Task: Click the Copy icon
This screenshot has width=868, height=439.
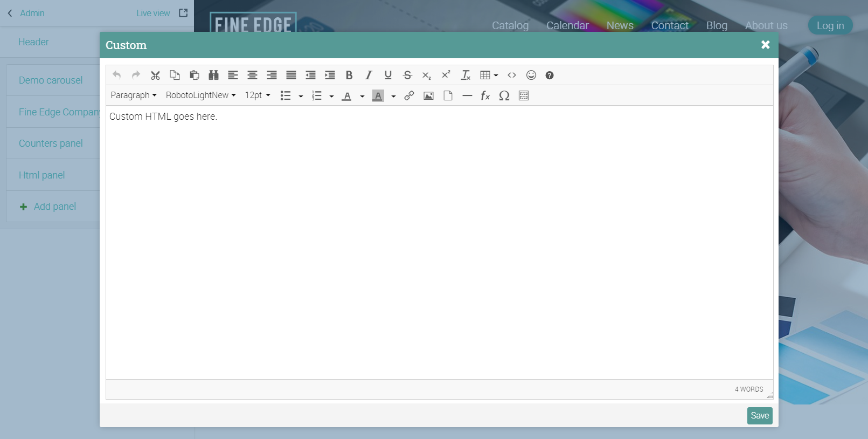Action: click(x=175, y=75)
